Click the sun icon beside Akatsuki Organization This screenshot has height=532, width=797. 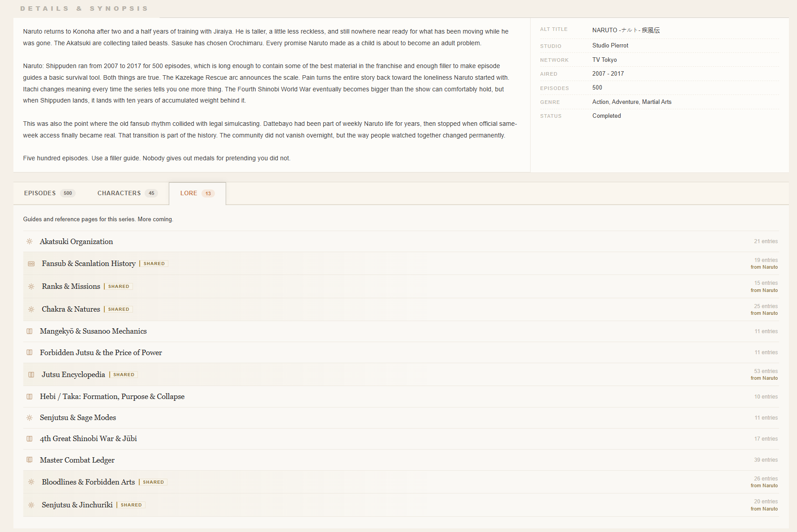point(30,241)
